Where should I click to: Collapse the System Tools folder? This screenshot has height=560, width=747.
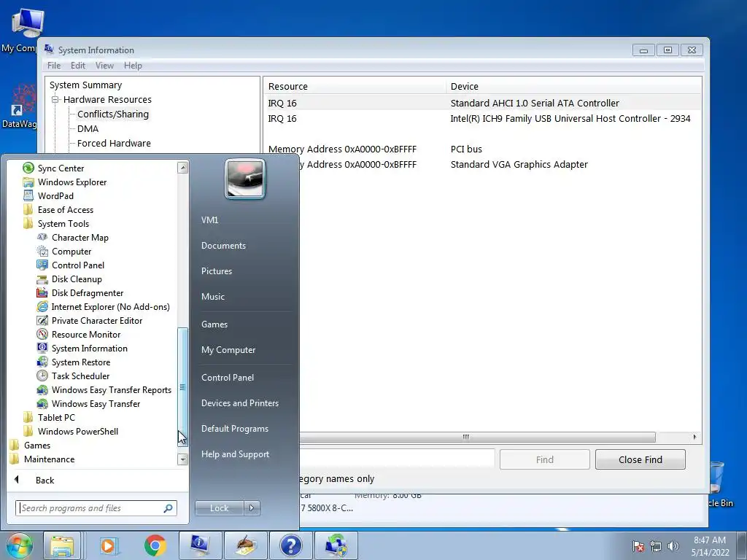click(55, 223)
